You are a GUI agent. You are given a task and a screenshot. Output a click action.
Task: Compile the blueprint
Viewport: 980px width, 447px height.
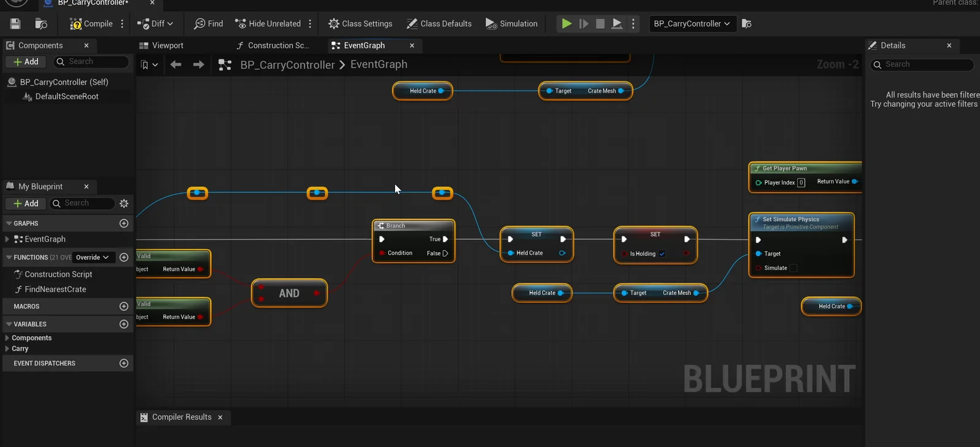(91, 24)
